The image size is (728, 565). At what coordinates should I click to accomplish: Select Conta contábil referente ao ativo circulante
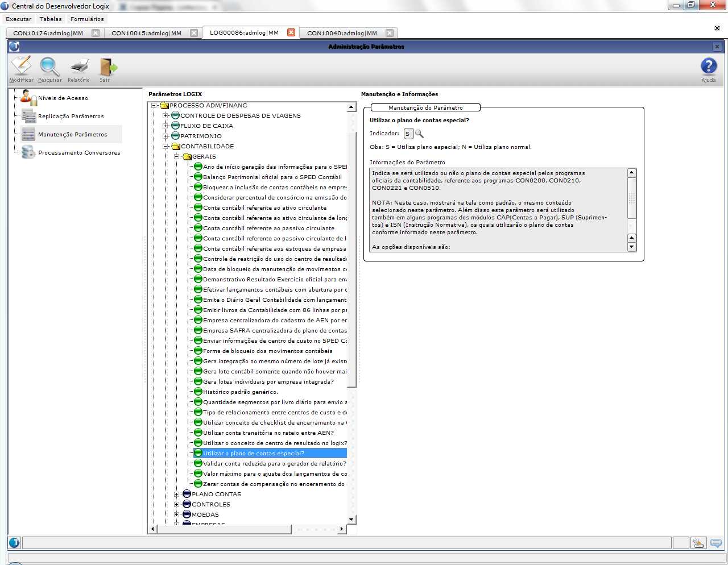pos(265,208)
